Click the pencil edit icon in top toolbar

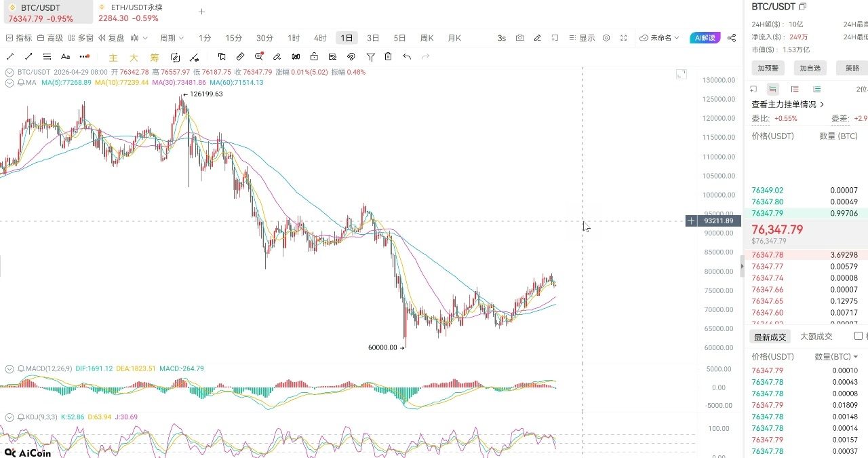(538, 38)
